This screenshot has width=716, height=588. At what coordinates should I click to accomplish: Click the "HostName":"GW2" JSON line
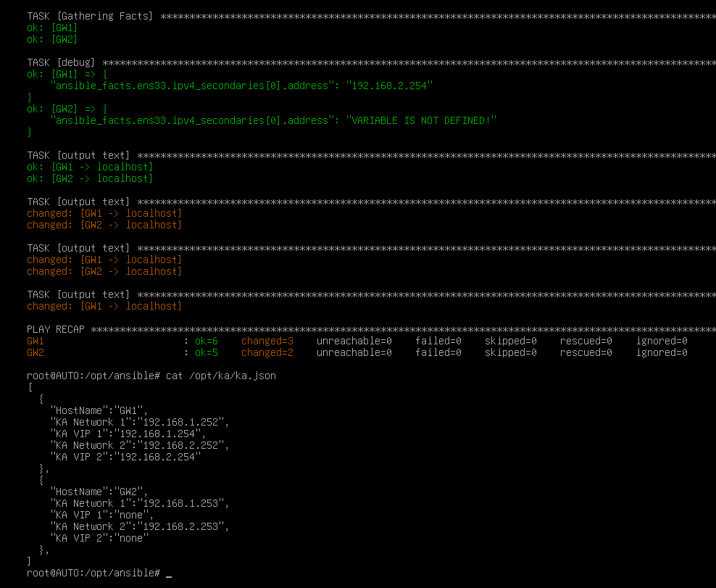(x=99, y=492)
